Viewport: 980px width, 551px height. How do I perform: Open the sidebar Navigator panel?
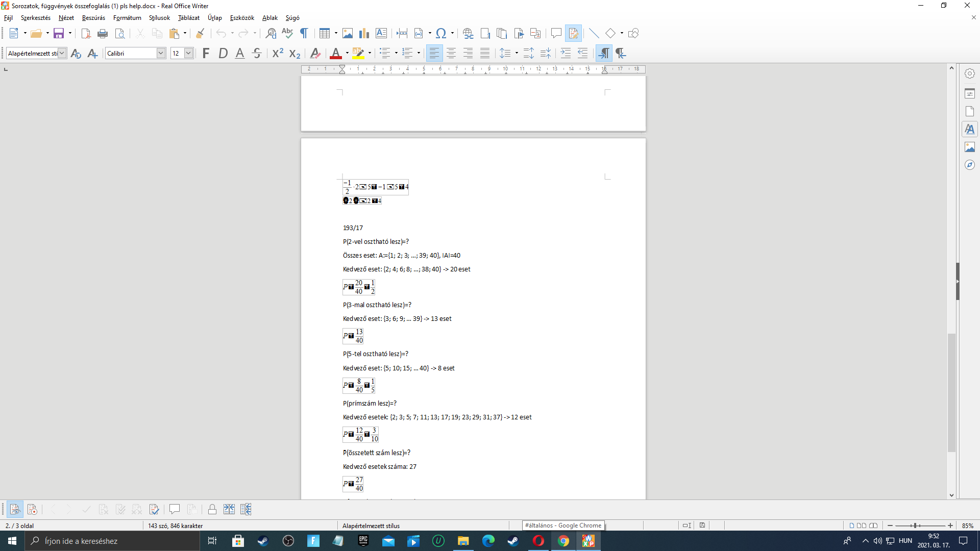coord(970,165)
